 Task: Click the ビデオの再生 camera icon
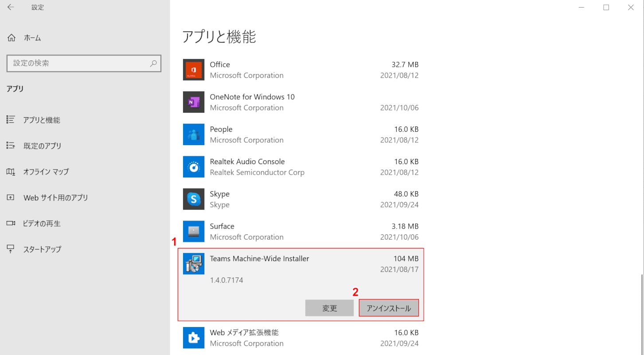(x=11, y=223)
